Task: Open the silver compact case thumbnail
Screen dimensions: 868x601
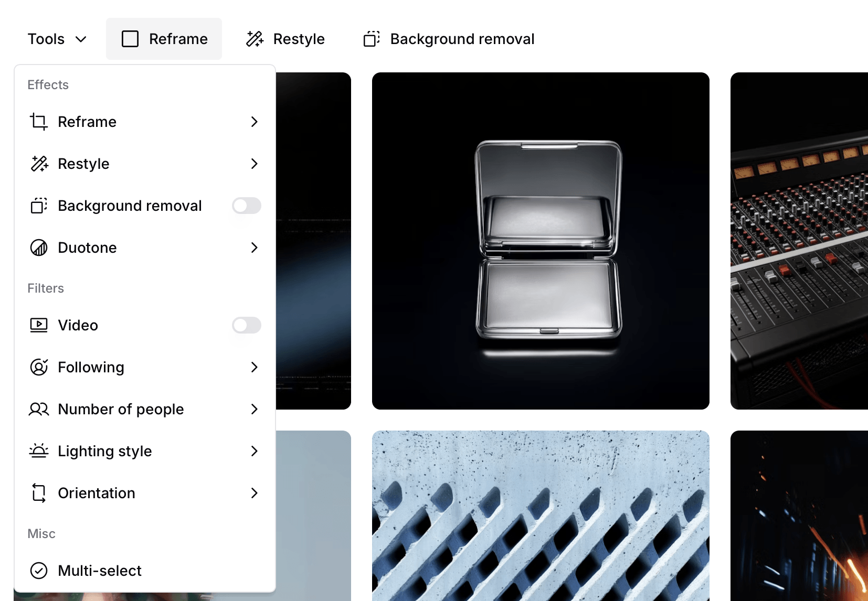Action: (x=541, y=241)
